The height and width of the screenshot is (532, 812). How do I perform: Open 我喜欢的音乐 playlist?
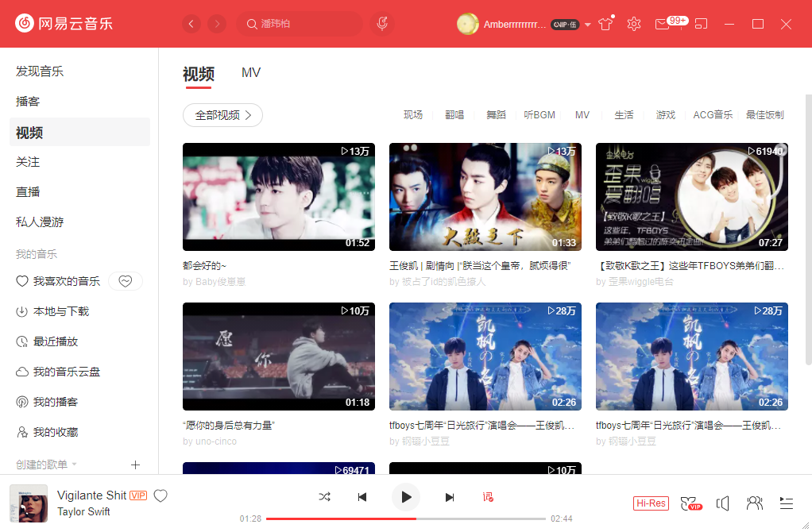click(59, 281)
